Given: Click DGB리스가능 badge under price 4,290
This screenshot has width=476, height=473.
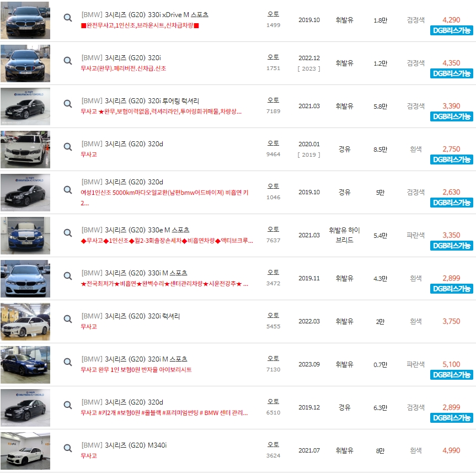Looking at the screenshot, I should pyautogui.click(x=451, y=30).
